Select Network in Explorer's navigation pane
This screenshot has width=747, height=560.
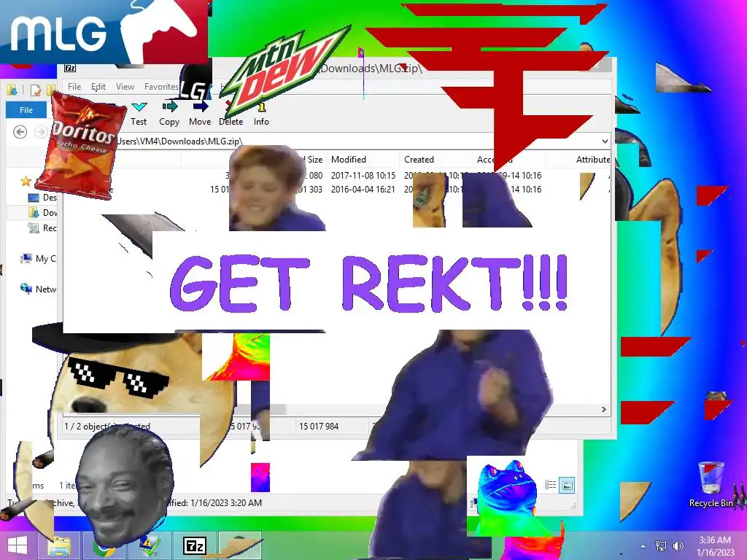(x=39, y=289)
